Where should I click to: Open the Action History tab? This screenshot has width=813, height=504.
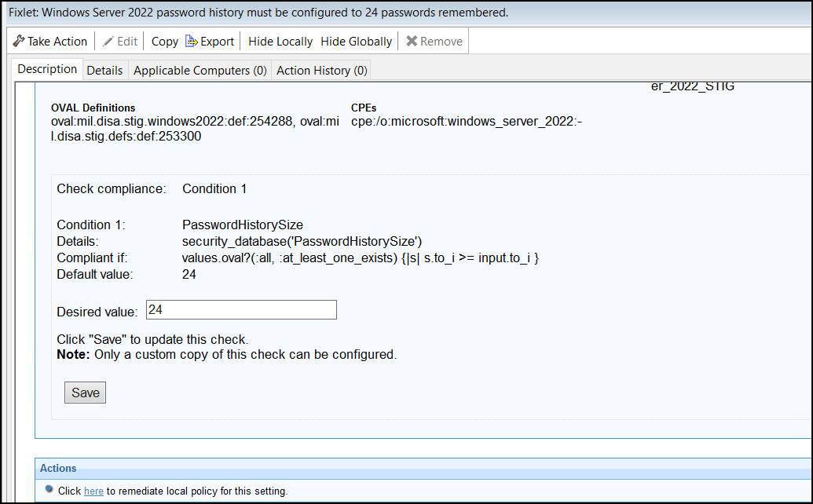(x=321, y=70)
